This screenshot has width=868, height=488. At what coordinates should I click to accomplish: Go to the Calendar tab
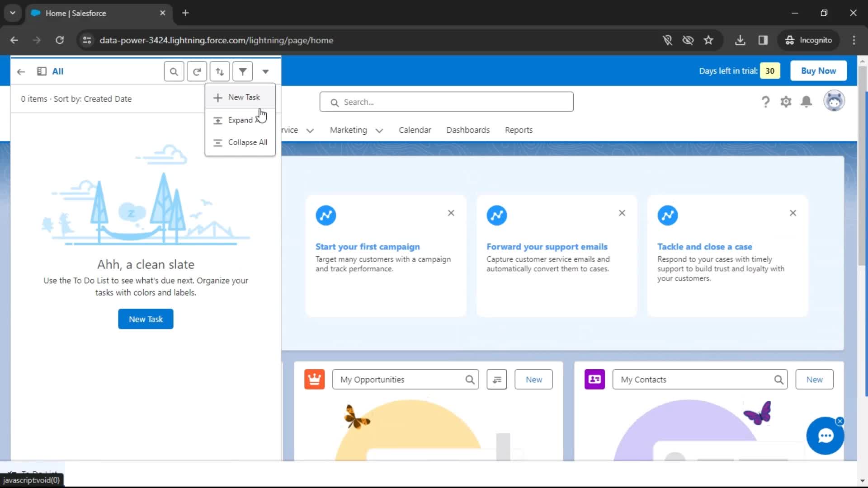click(415, 130)
